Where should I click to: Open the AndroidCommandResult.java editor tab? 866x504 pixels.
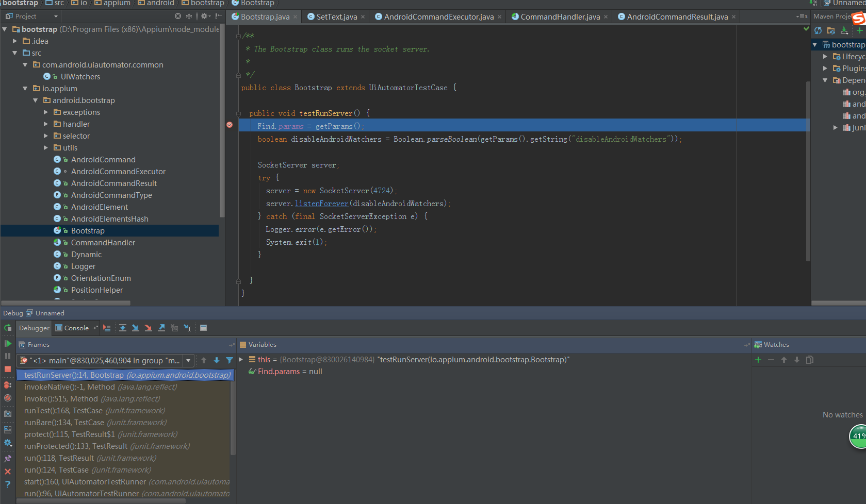coord(677,16)
